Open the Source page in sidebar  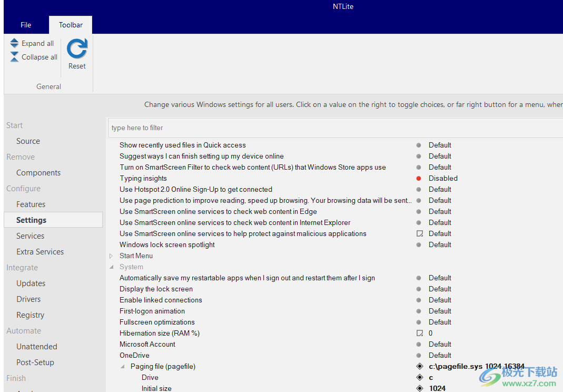tap(28, 141)
